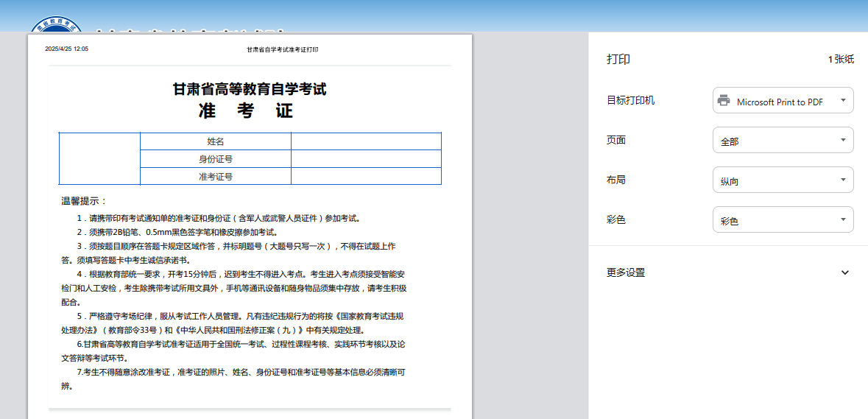Viewport: 868px width, 419px height.
Task: Click the 1 张纸 sheet count
Action: point(841,60)
